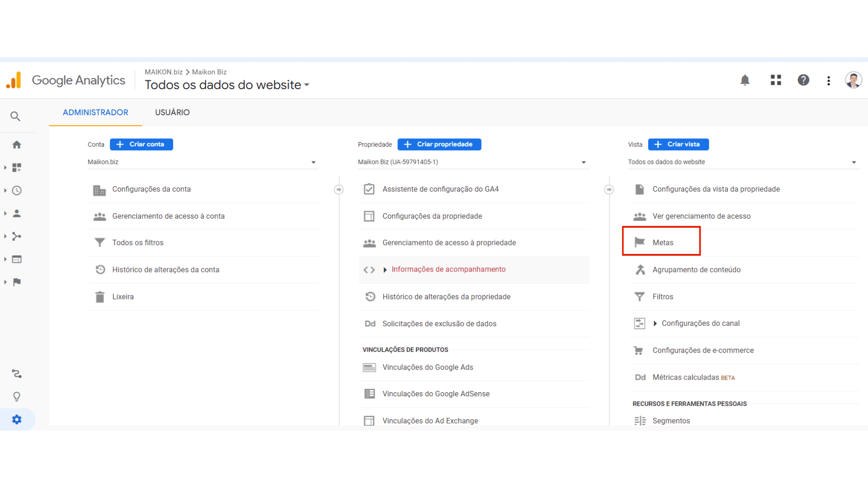Switch to the USUÁRIO tab
This screenshot has width=868, height=488.
172,113
